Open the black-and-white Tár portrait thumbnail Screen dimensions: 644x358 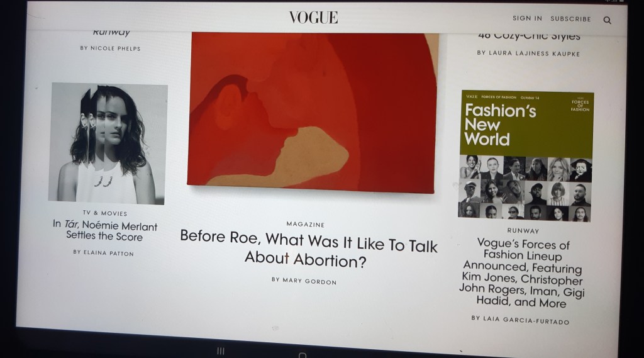(x=108, y=143)
